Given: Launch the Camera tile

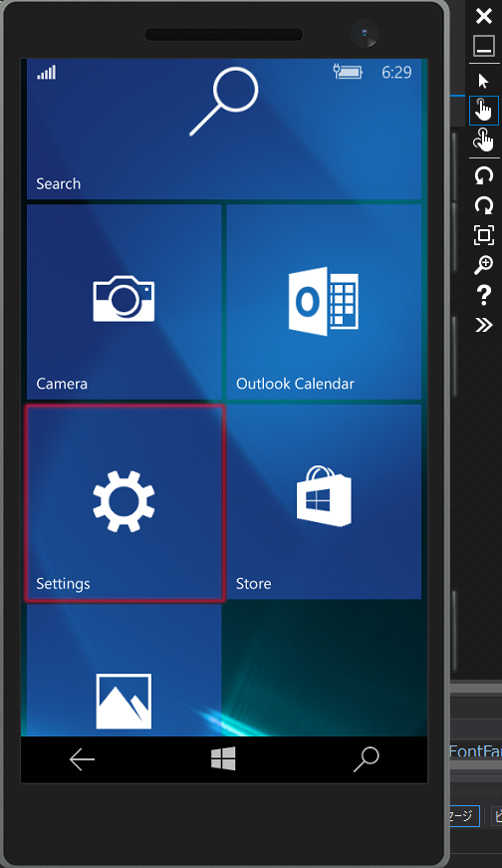Looking at the screenshot, I should click(x=124, y=302).
